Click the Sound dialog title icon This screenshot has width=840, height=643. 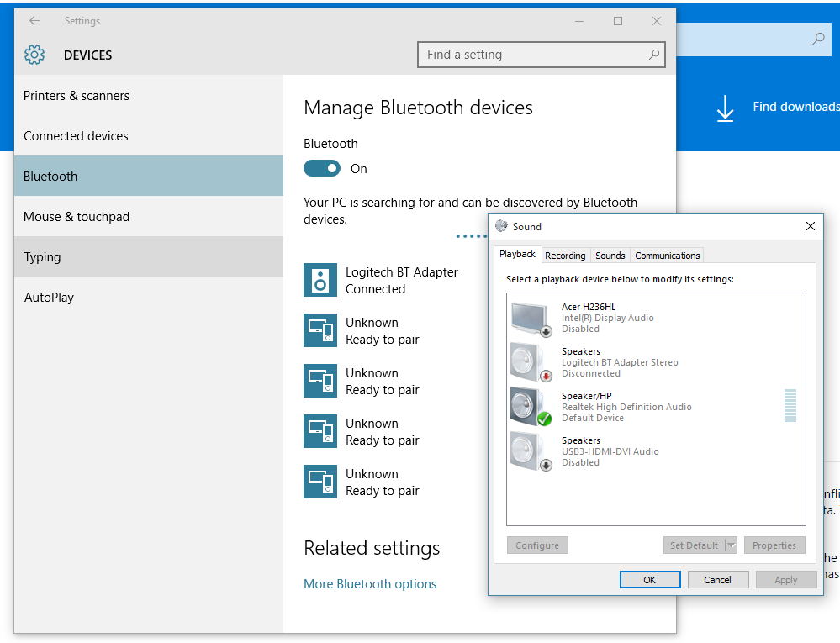(501, 226)
